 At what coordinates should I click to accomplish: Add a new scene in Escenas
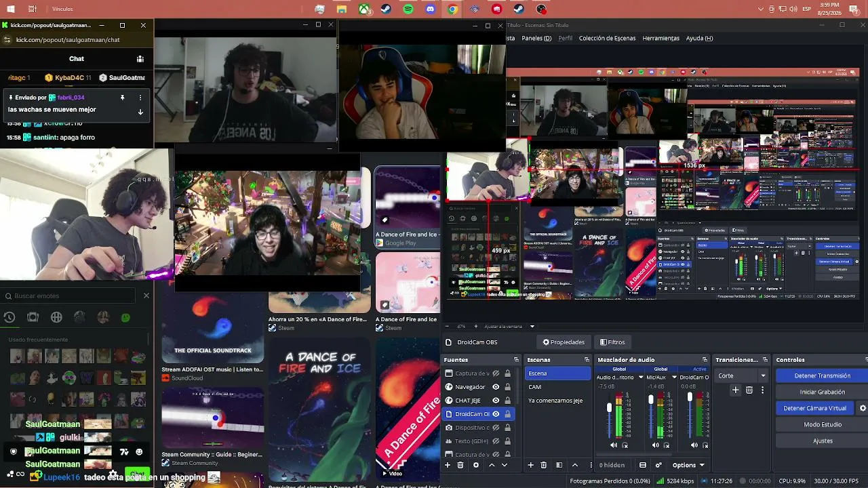tap(530, 465)
